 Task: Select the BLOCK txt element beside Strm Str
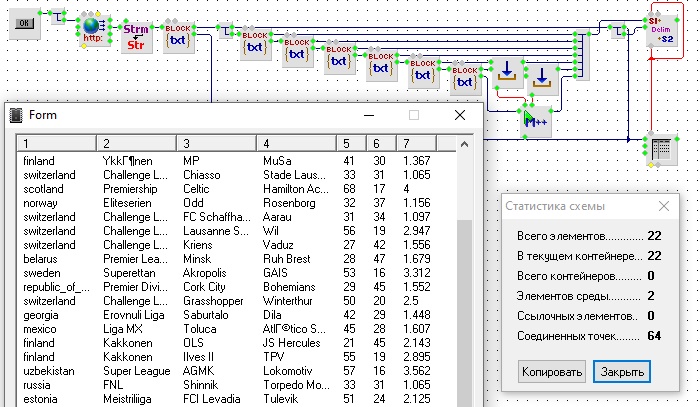point(179,37)
